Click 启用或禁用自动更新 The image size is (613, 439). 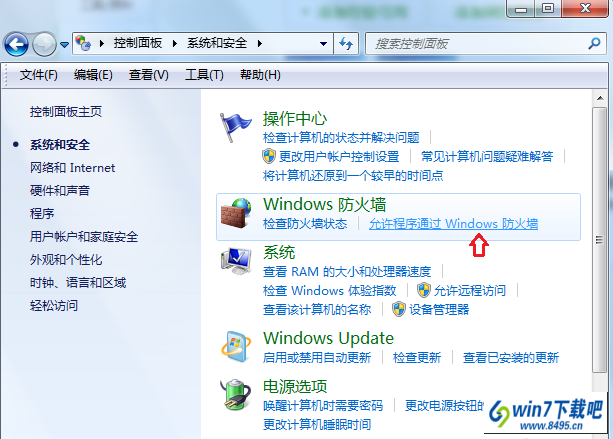(x=317, y=358)
